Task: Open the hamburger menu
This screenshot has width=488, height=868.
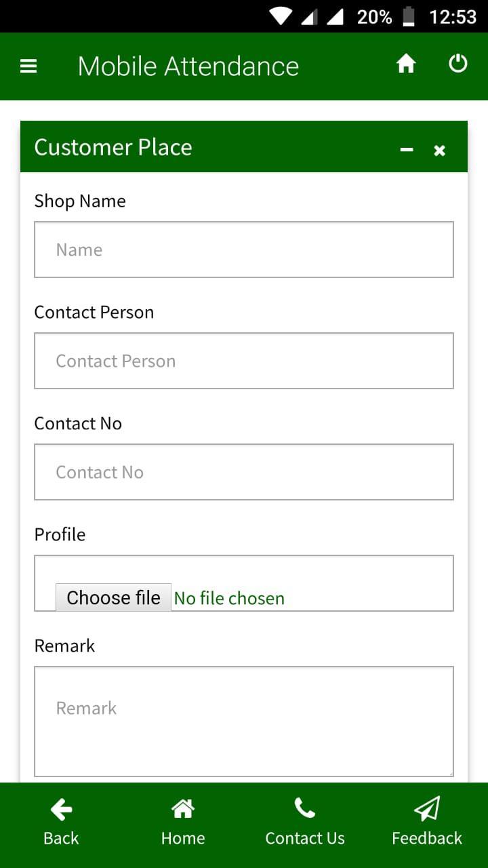Action: tap(28, 66)
